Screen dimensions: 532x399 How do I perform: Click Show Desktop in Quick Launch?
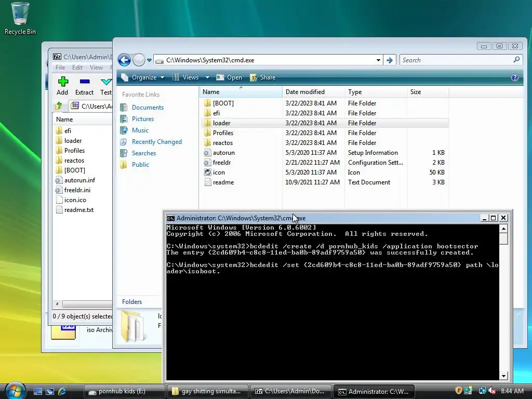pos(38,392)
